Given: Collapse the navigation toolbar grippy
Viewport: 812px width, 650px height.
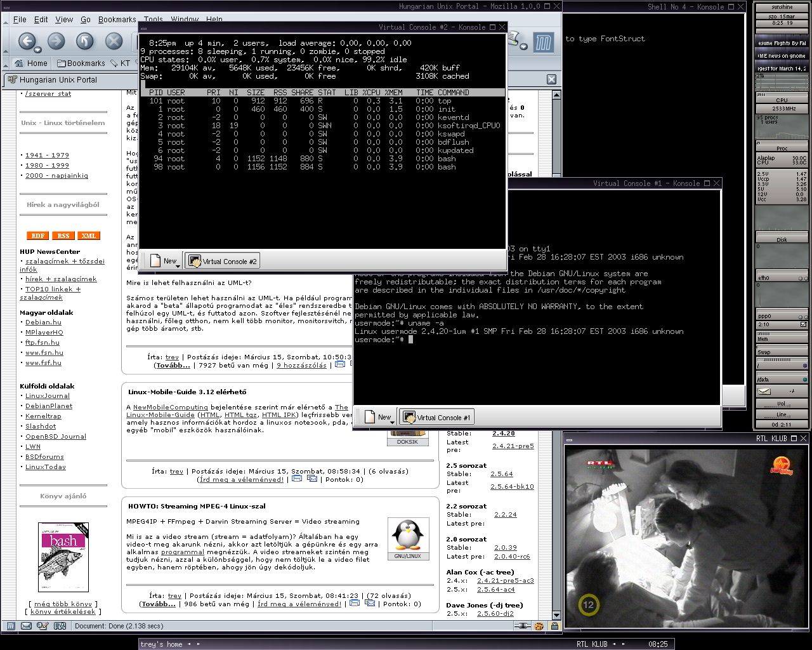Looking at the screenshot, I should (x=6, y=42).
